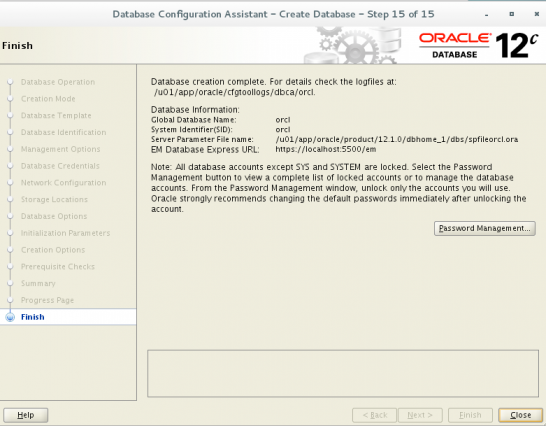This screenshot has width=546, height=426.
Task: Click the Global Database Name value orcl
Action: pos(283,120)
